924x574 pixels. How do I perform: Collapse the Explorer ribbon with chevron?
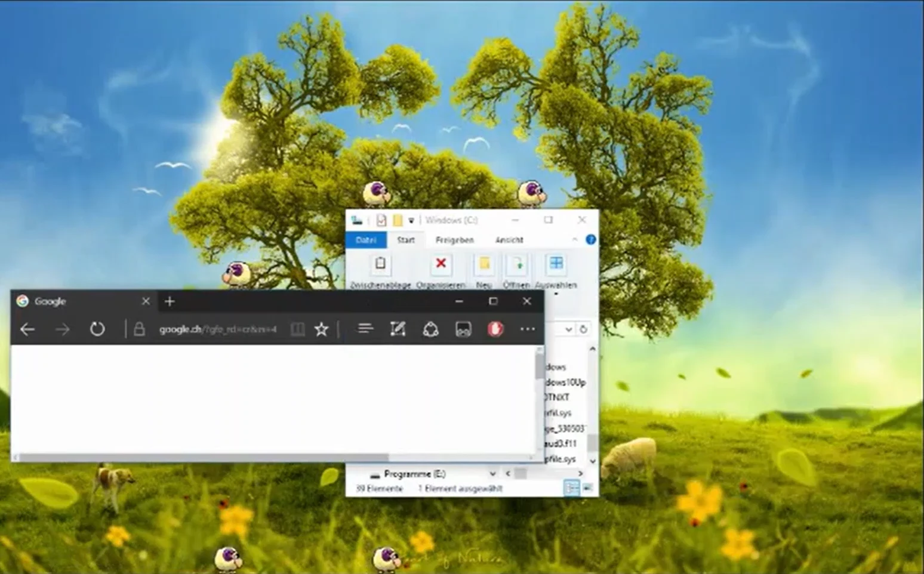575,239
